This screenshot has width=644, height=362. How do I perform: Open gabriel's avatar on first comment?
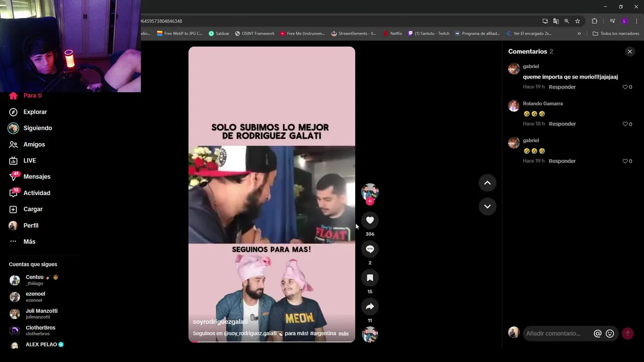pos(514,69)
